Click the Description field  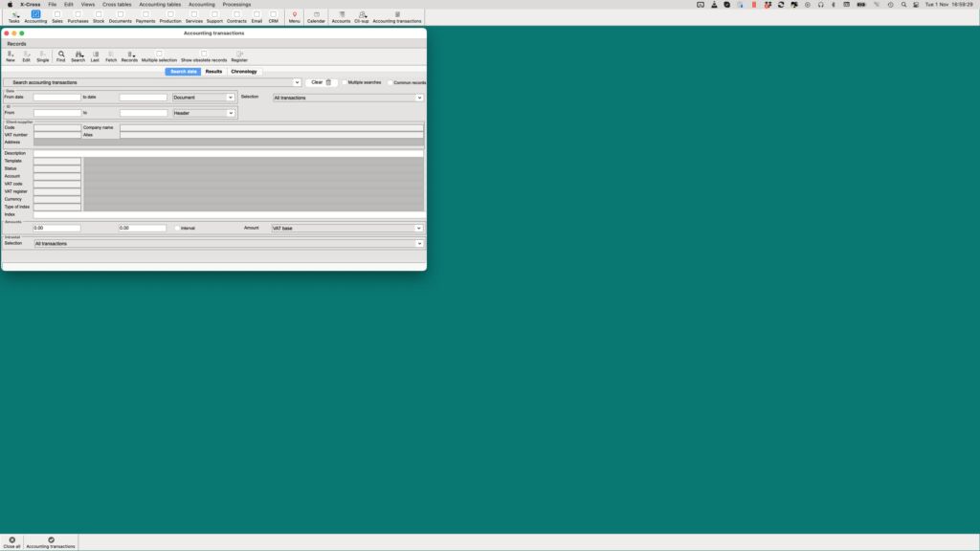point(229,153)
